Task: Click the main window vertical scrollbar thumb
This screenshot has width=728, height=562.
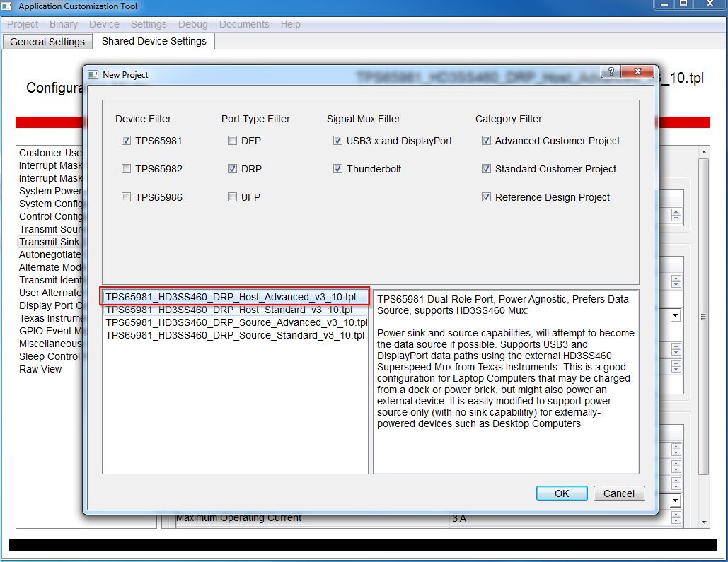Action: pyautogui.click(x=704, y=317)
